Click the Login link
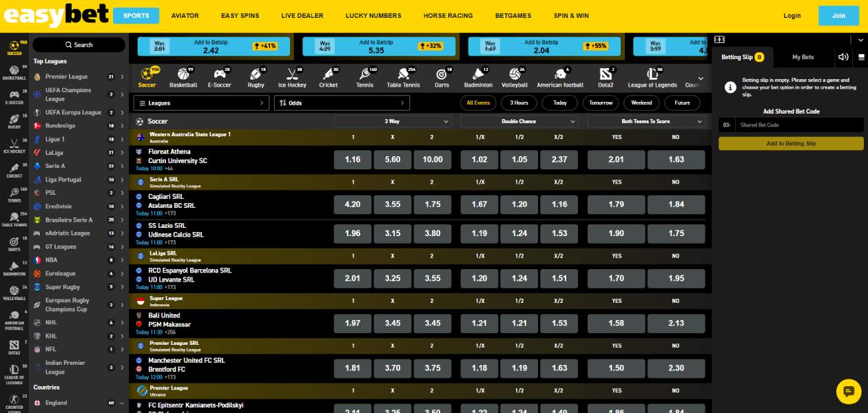 (792, 16)
